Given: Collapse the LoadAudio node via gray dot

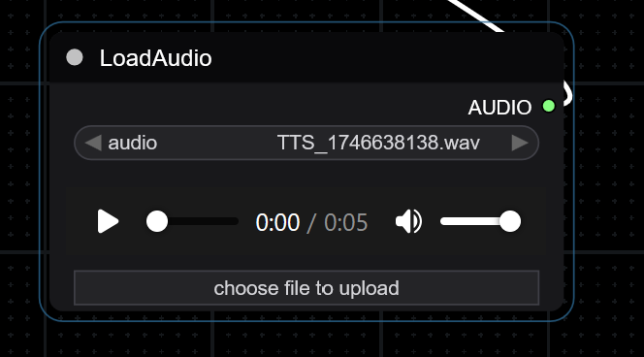Looking at the screenshot, I should click(75, 57).
